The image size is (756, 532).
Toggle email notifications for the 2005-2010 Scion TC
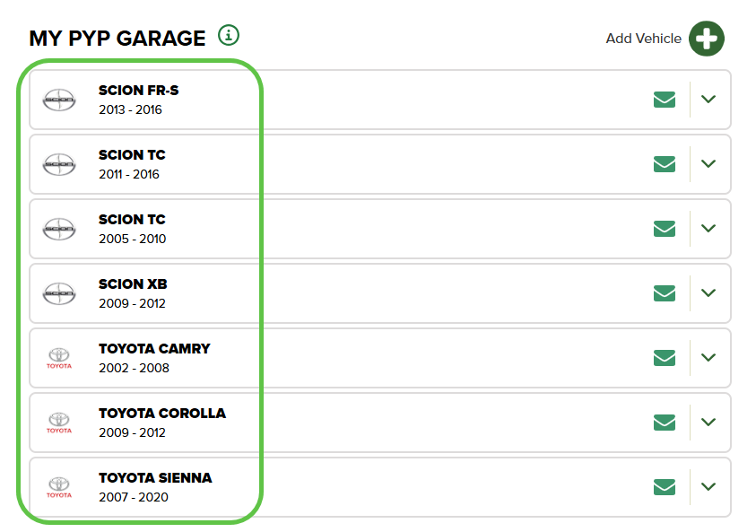click(665, 228)
